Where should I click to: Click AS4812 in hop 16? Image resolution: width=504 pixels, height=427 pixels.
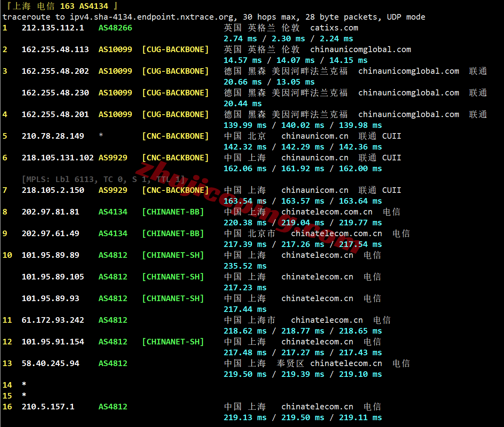113,407
